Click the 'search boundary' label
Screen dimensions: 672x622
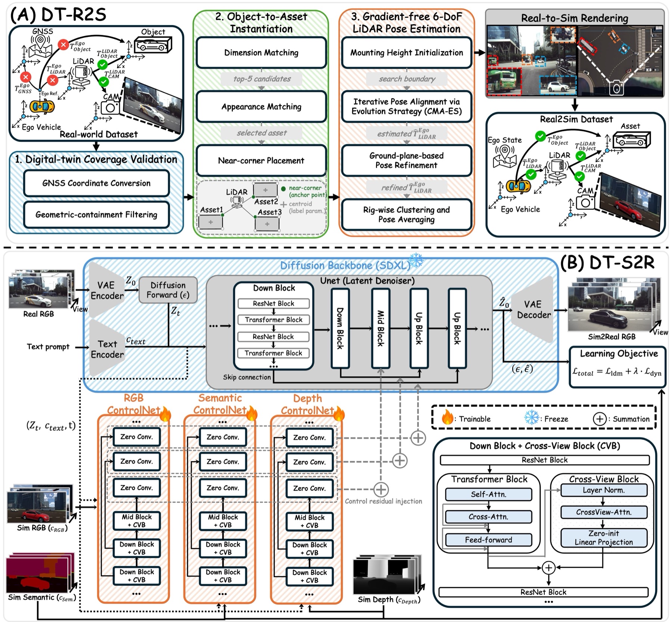click(407, 79)
